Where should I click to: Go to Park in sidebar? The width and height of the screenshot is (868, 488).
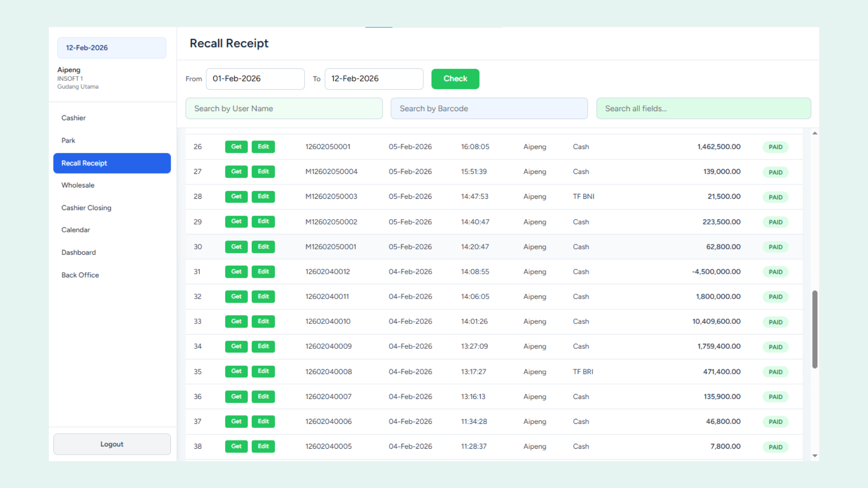pos(68,141)
